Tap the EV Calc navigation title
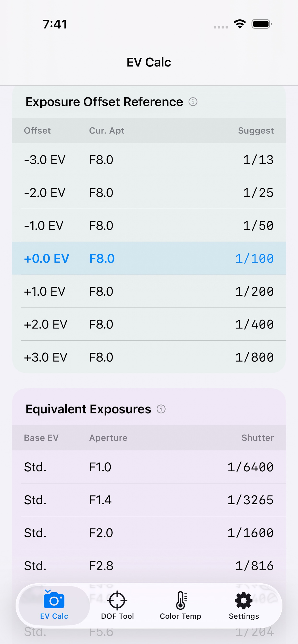 [149, 62]
